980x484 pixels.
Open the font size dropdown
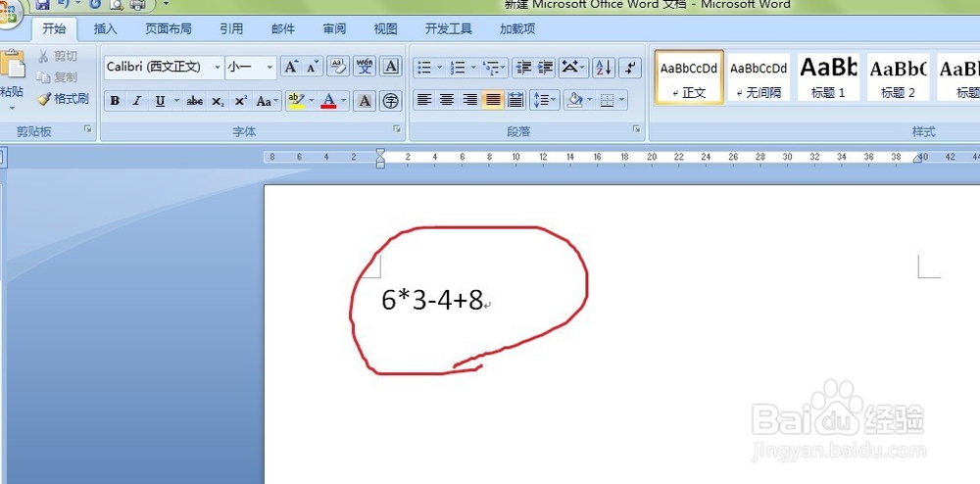pos(270,67)
